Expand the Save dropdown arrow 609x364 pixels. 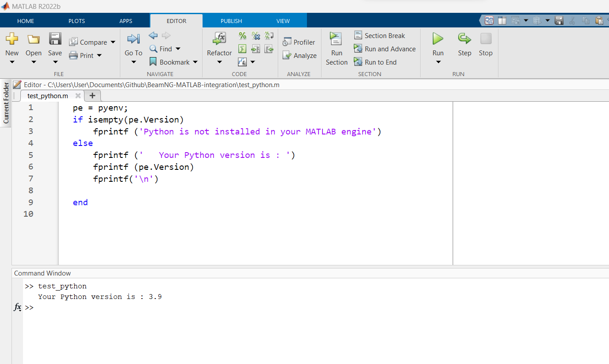(x=55, y=62)
